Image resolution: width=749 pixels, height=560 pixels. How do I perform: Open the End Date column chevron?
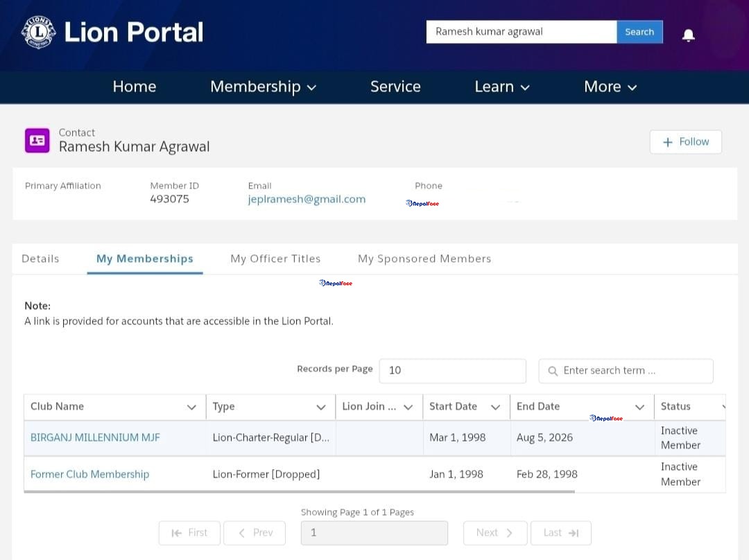pyautogui.click(x=639, y=408)
